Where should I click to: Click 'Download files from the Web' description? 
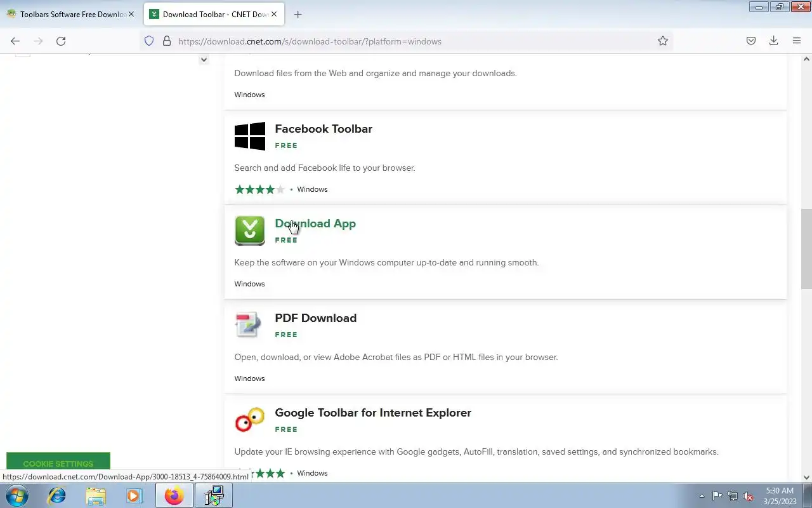pyautogui.click(x=376, y=74)
